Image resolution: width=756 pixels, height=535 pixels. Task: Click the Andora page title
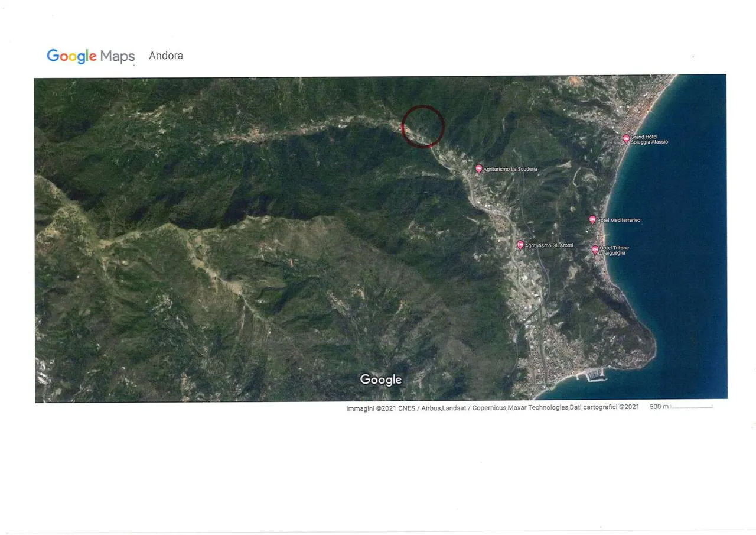click(x=166, y=56)
